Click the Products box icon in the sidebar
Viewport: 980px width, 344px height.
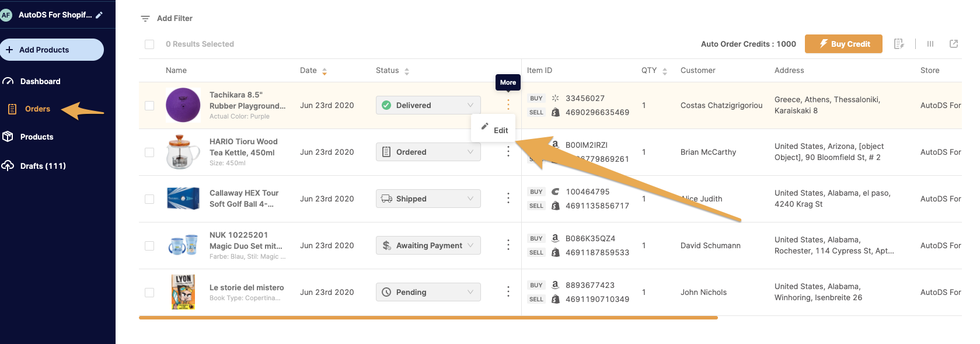point(8,137)
